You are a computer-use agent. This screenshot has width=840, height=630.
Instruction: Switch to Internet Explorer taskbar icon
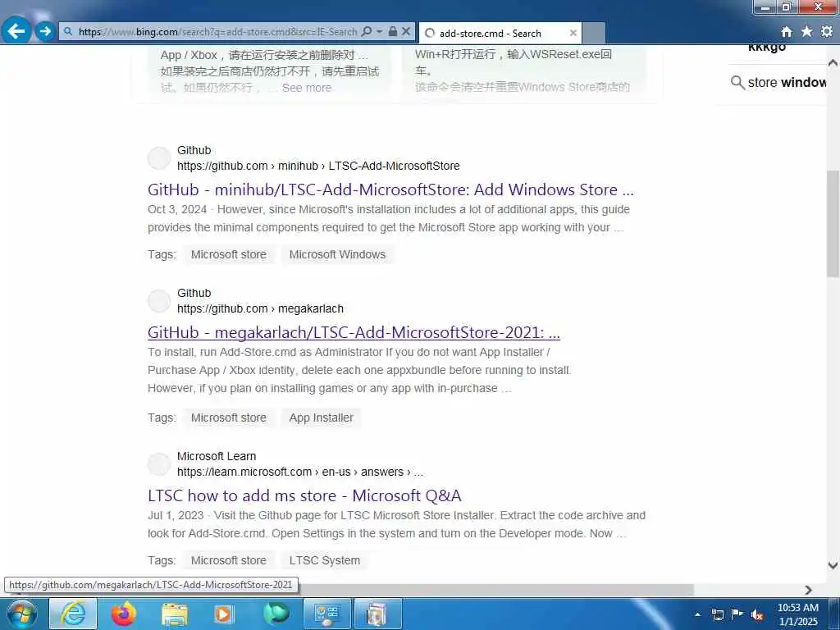[x=73, y=614]
